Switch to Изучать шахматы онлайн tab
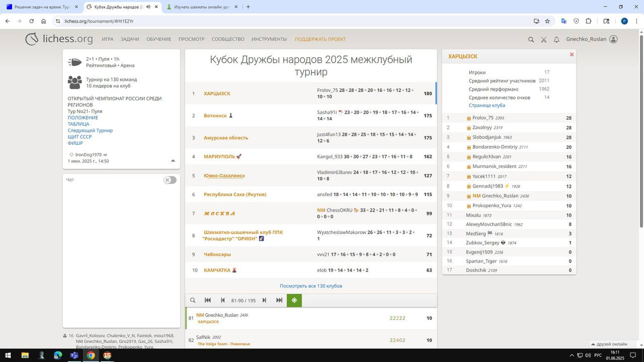The width and height of the screenshot is (644, 362). click(202, 7)
